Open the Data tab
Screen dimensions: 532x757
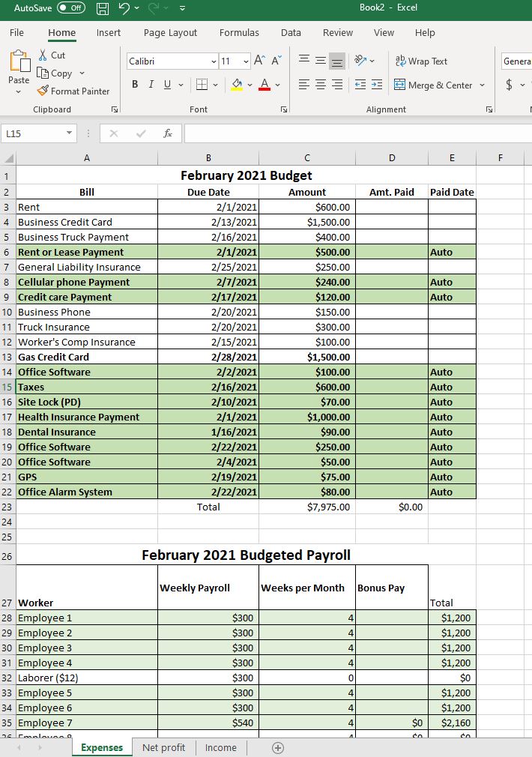[x=291, y=32]
